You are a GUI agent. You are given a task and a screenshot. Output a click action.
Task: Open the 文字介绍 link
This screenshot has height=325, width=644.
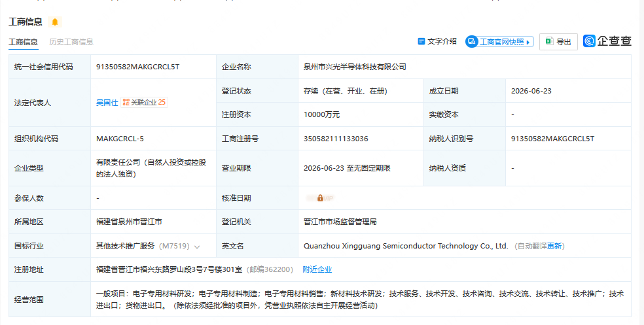437,41
